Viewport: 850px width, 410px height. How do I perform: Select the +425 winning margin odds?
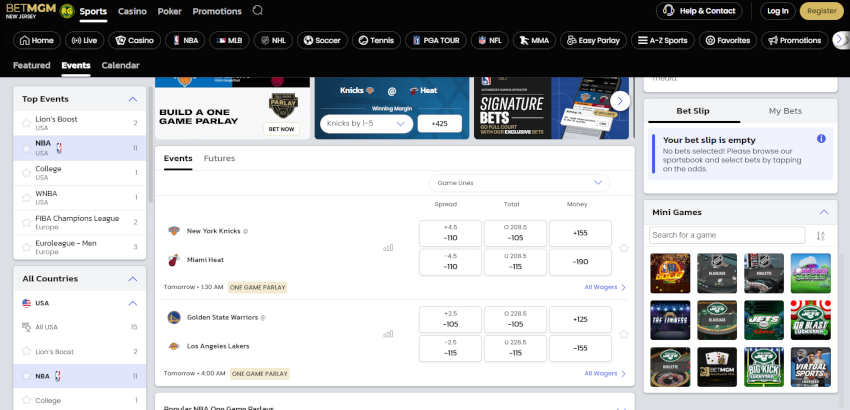pos(440,124)
